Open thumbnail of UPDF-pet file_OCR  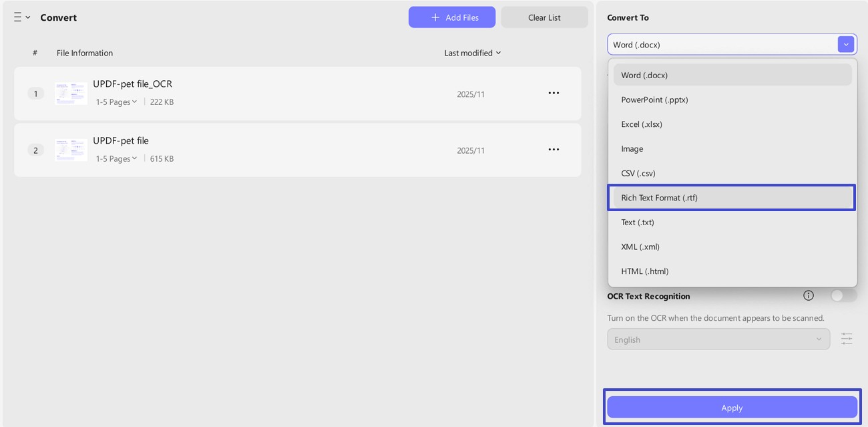coord(71,94)
